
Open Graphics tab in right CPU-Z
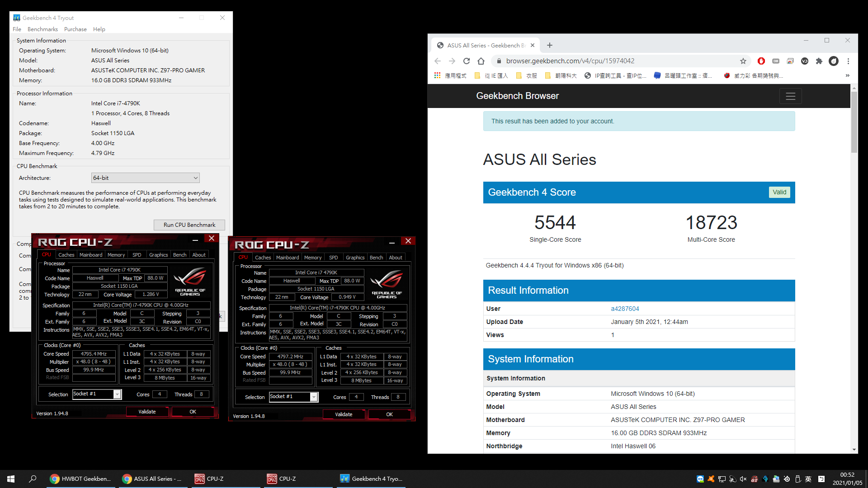[355, 258]
